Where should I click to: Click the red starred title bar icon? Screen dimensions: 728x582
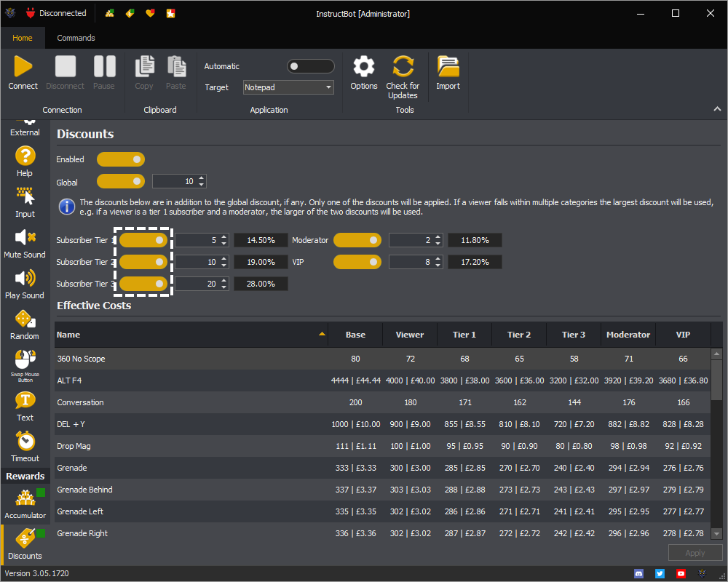[171, 14]
